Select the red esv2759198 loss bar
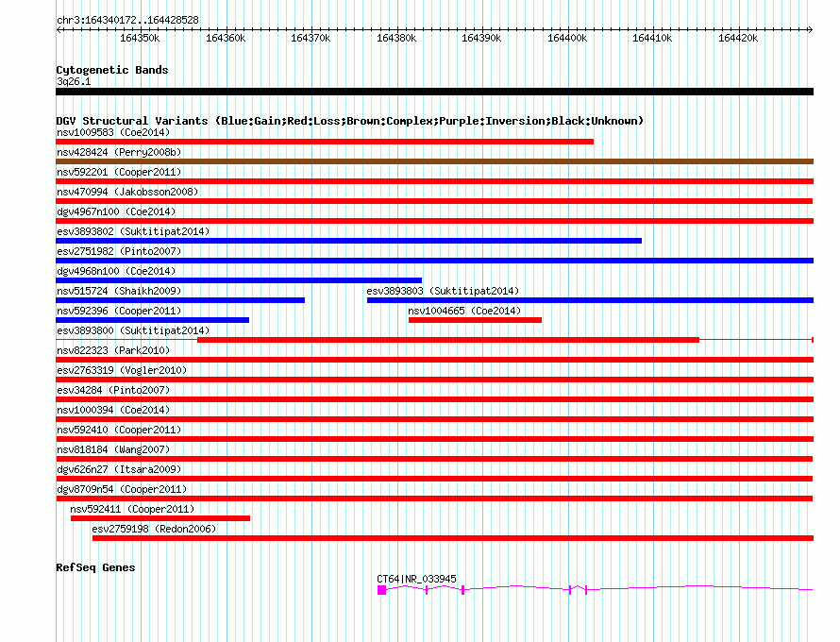 click(x=453, y=538)
